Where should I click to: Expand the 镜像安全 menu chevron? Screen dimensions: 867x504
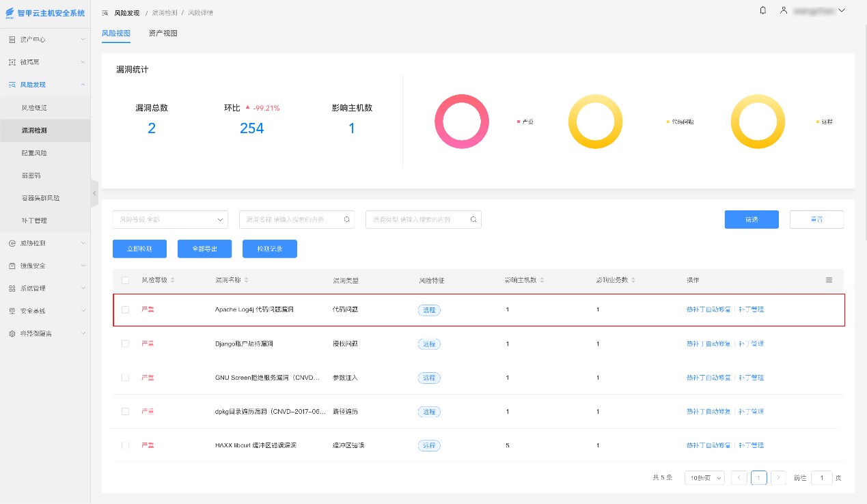pyautogui.click(x=83, y=266)
